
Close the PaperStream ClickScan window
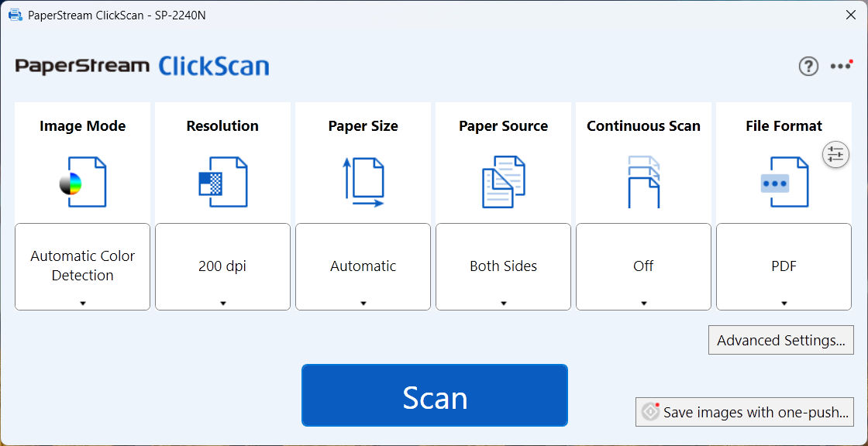coord(851,15)
